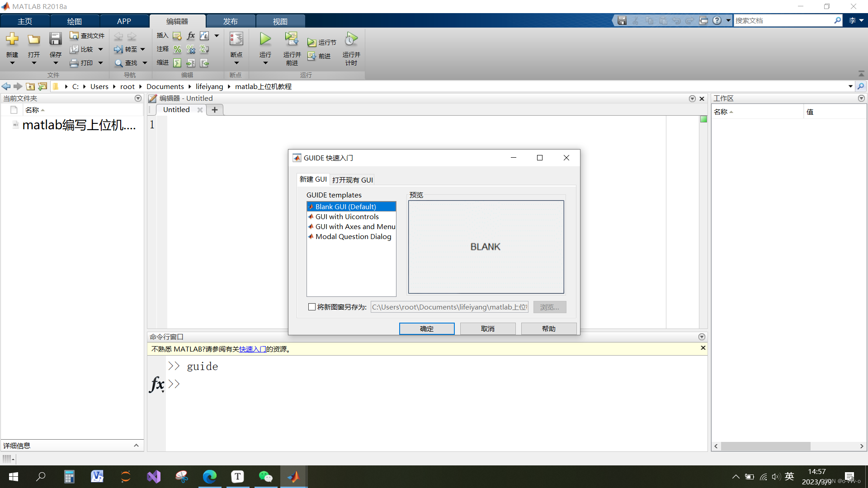The height and width of the screenshot is (488, 868).
Task: Select Modal Question Dialog template
Action: tap(353, 237)
